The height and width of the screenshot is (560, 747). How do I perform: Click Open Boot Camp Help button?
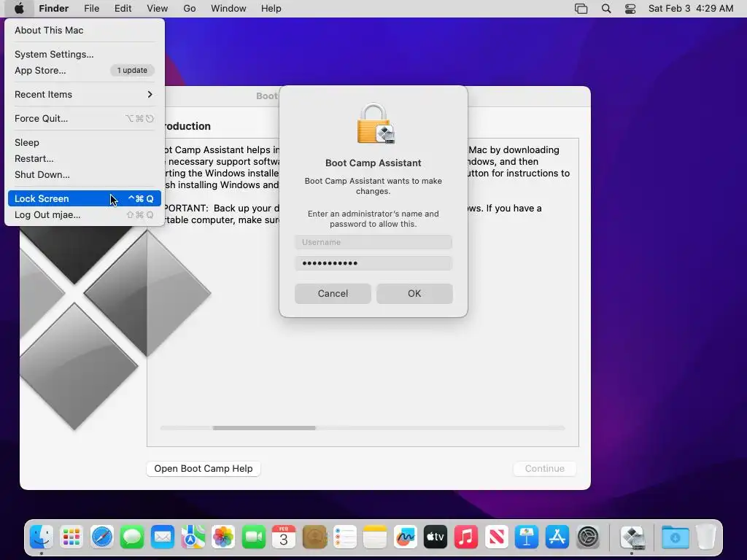coord(204,469)
